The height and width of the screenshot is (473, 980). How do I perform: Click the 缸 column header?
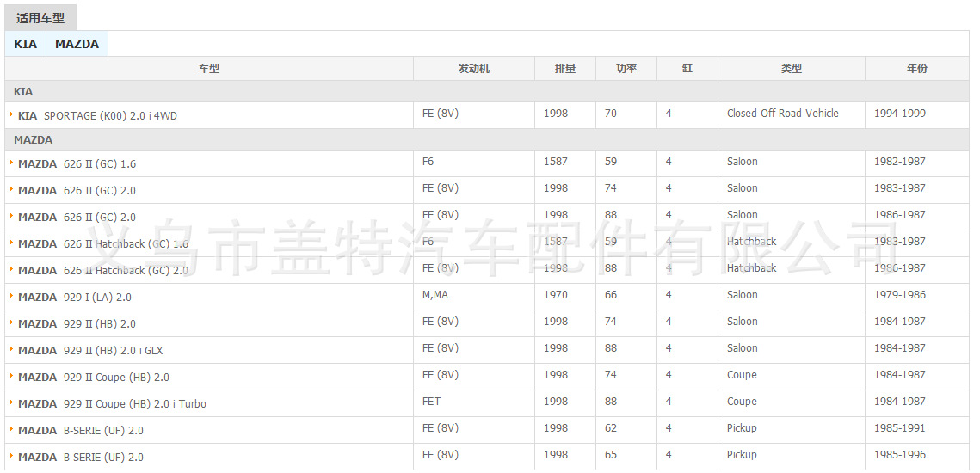point(687,69)
